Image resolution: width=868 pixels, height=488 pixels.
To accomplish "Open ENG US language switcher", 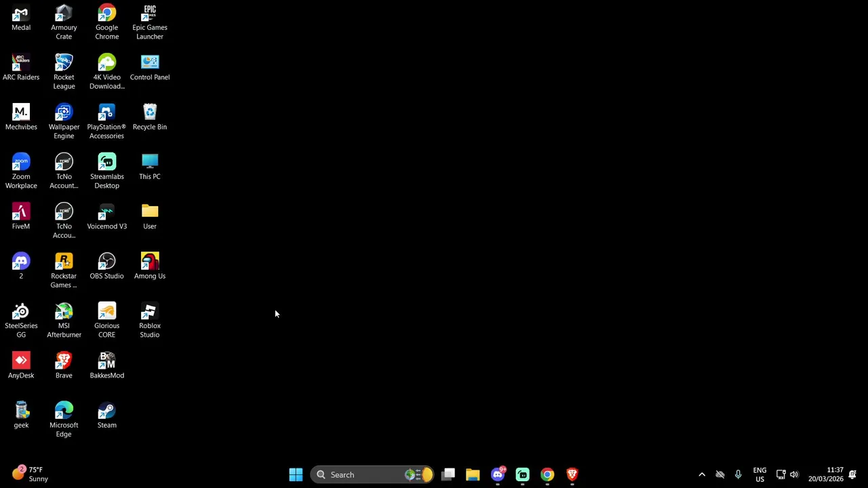I will [759, 474].
